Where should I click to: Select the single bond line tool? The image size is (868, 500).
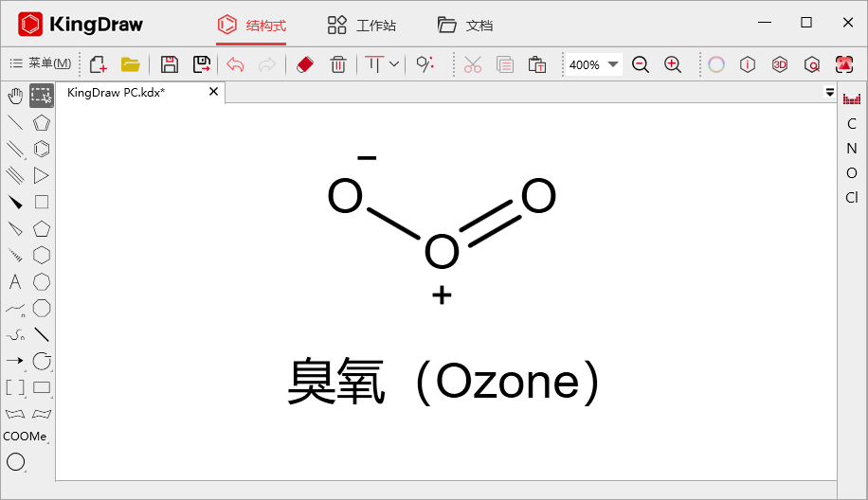[15, 122]
